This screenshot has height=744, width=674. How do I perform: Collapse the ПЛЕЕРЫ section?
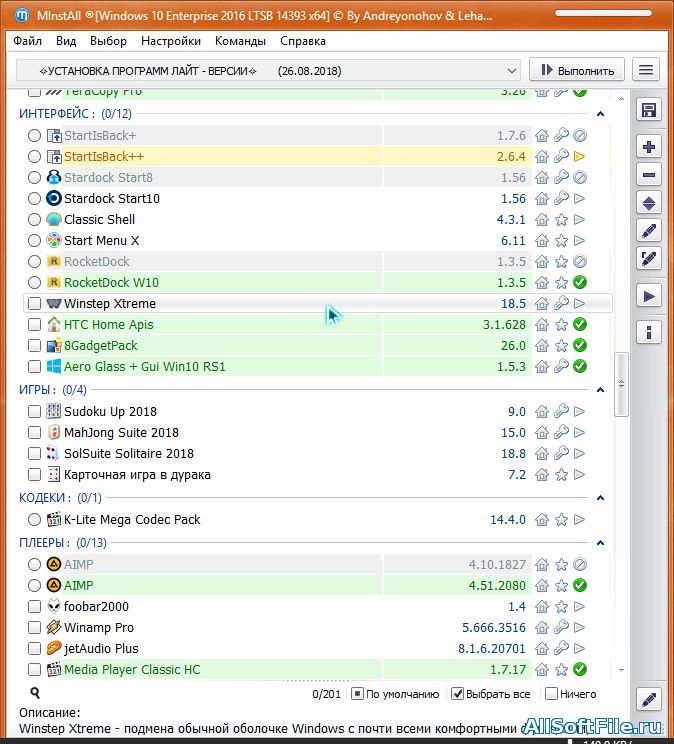[x=600, y=543]
